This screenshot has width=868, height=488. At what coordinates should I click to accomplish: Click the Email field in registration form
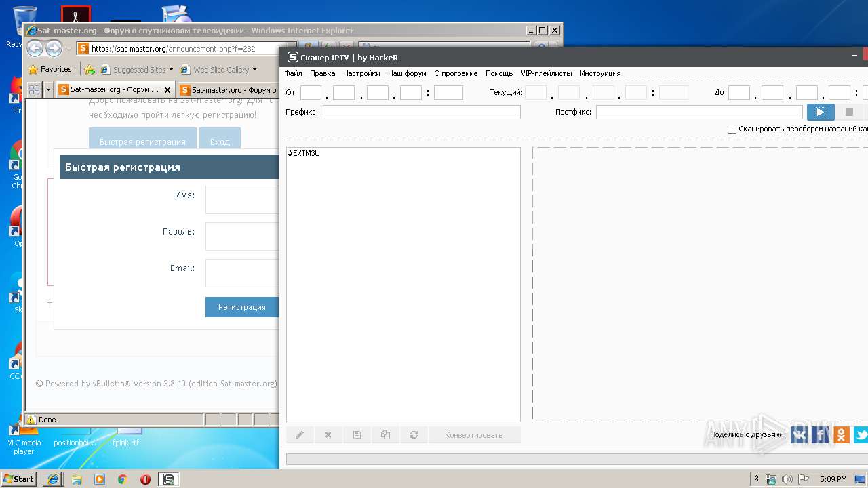242,273
